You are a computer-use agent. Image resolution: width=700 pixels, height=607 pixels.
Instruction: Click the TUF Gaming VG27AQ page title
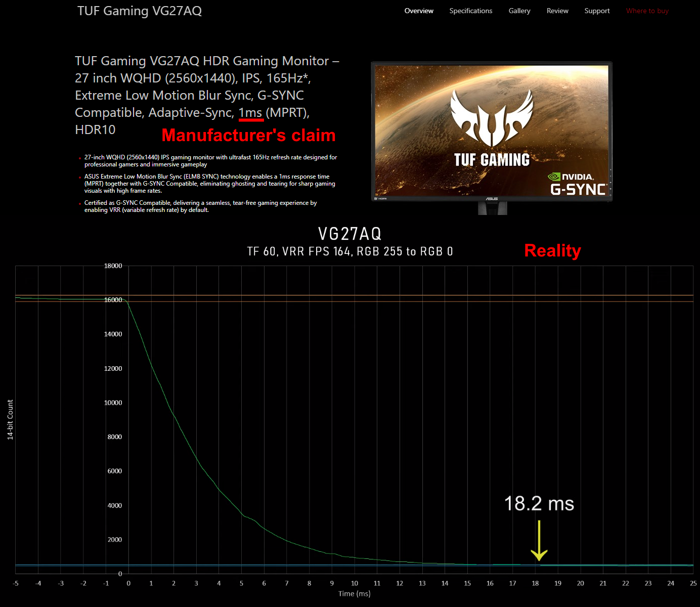click(140, 11)
